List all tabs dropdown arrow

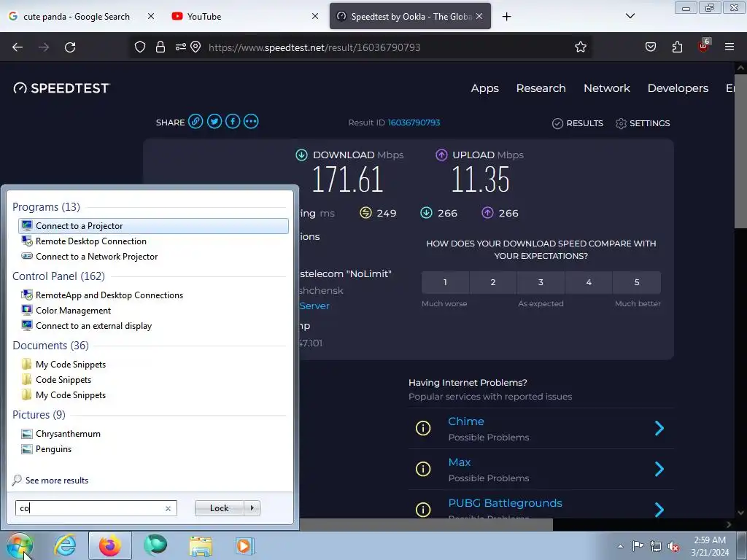[630, 16]
